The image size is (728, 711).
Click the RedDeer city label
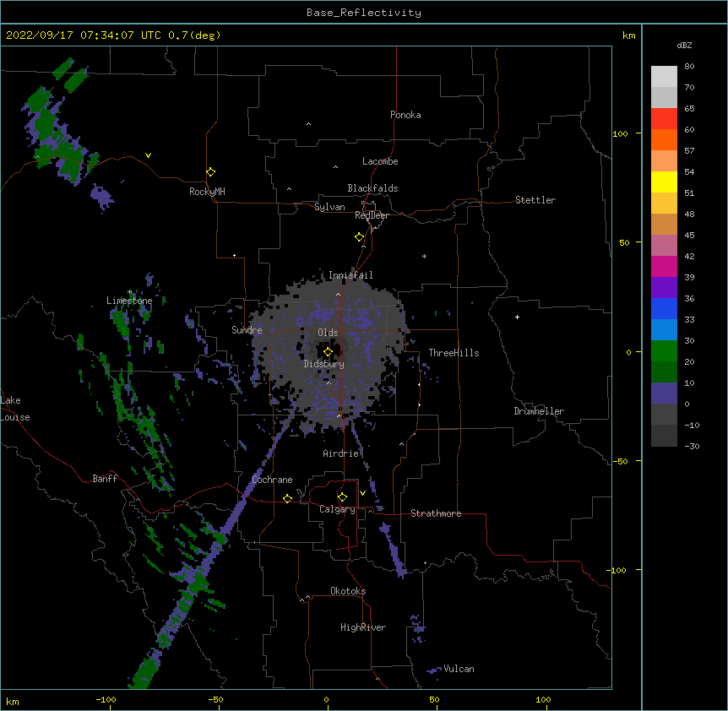(x=372, y=215)
